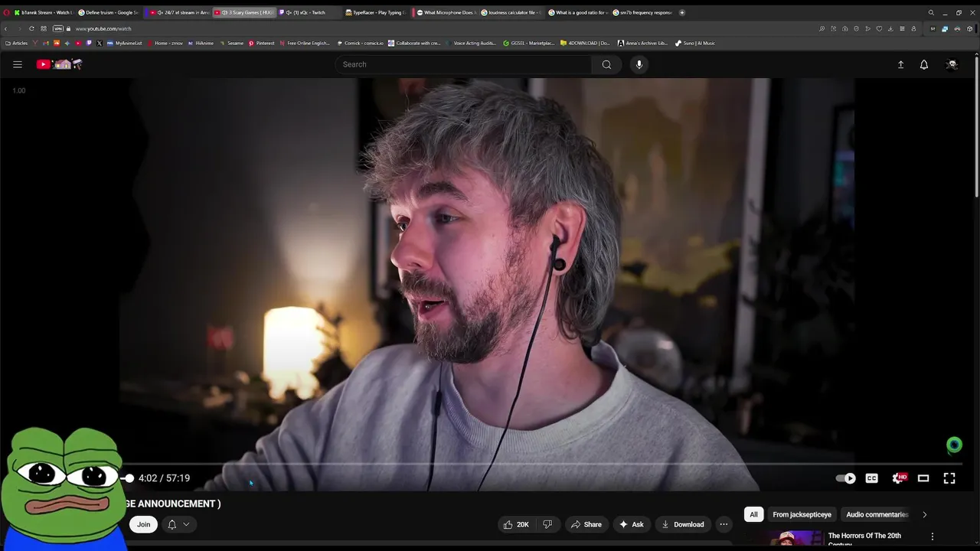This screenshot has height=551, width=980.
Task: Go back with the browser back arrow
Action: (6, 28)
